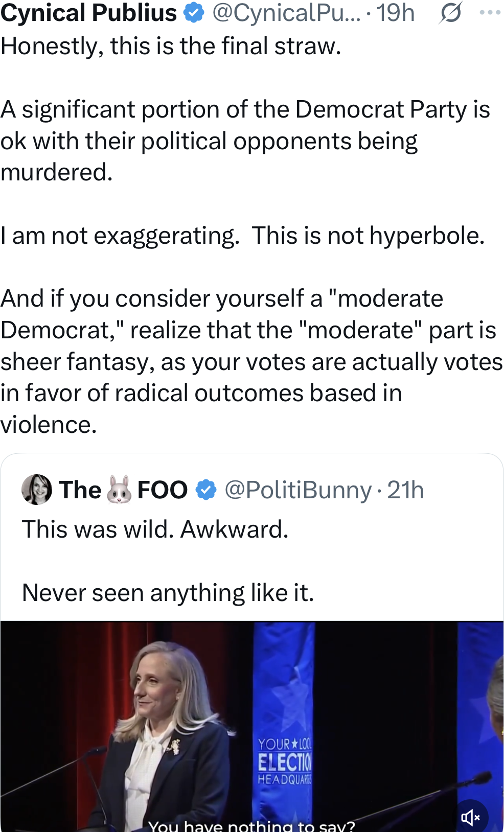Open The FOO profile avatar
504x832 pixels.
(x=37, y=490)
